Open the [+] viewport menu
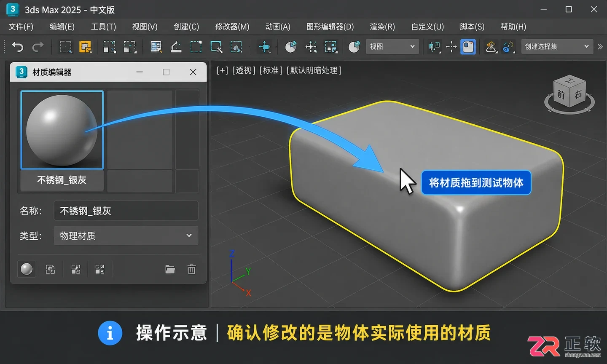This screenshot has height=364, width=607. click(222, 70)
